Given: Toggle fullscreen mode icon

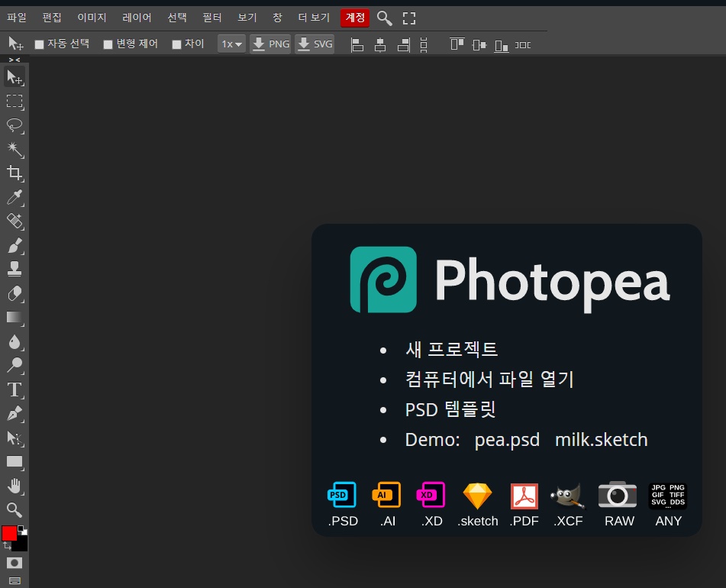Looking at the screenshot, I should [409, 18].
